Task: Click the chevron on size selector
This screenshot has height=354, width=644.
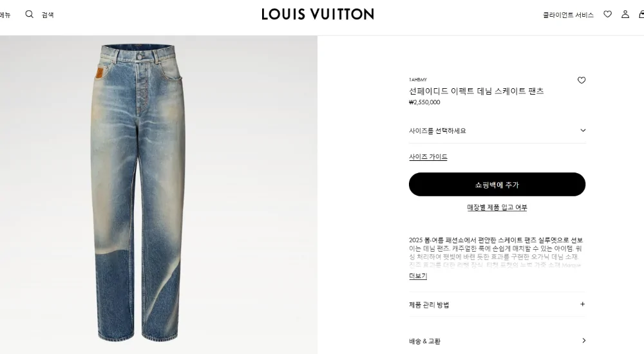Action: click(x=582, y=131)
